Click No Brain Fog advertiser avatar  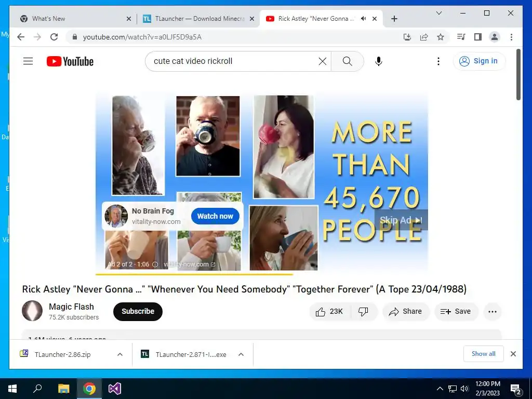(x=116, y=216)
